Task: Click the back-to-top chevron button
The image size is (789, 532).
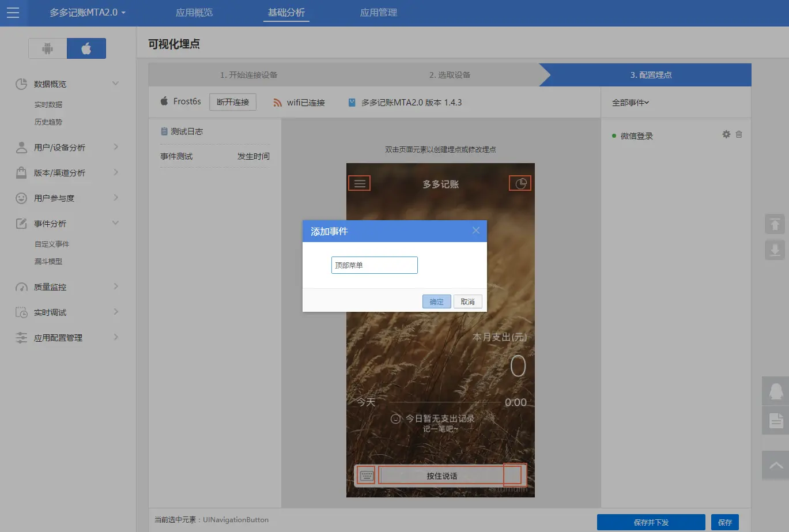Action: pos(776,465)
